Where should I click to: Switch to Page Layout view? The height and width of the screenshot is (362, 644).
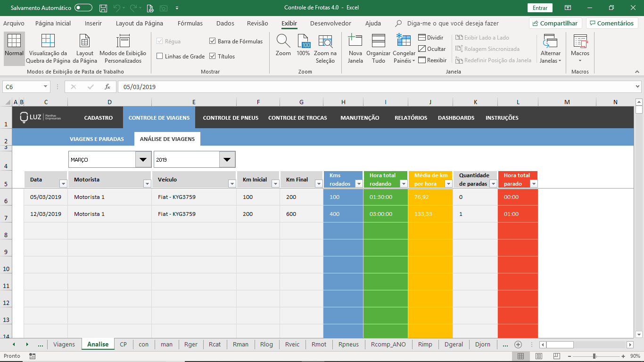coord(84,41)
